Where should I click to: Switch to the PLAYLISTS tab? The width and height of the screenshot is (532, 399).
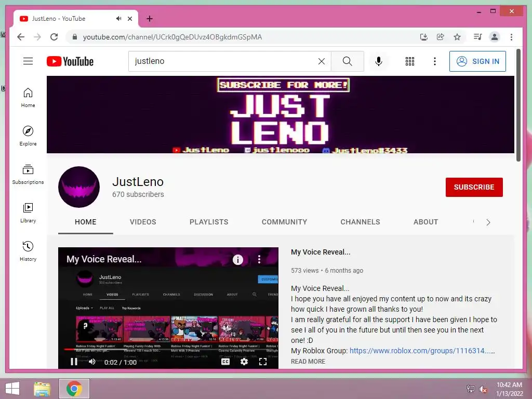pos(209,222)
